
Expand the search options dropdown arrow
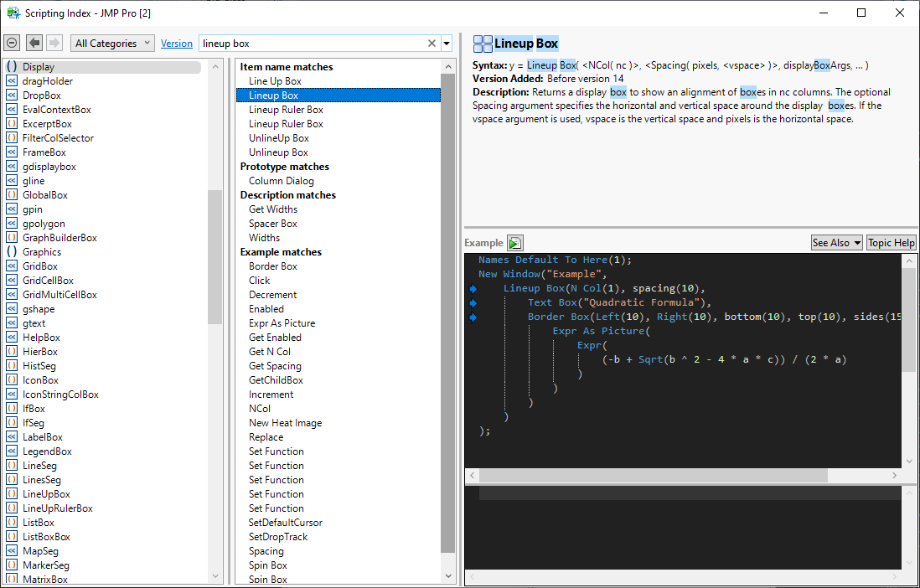(x=447, y=44)
